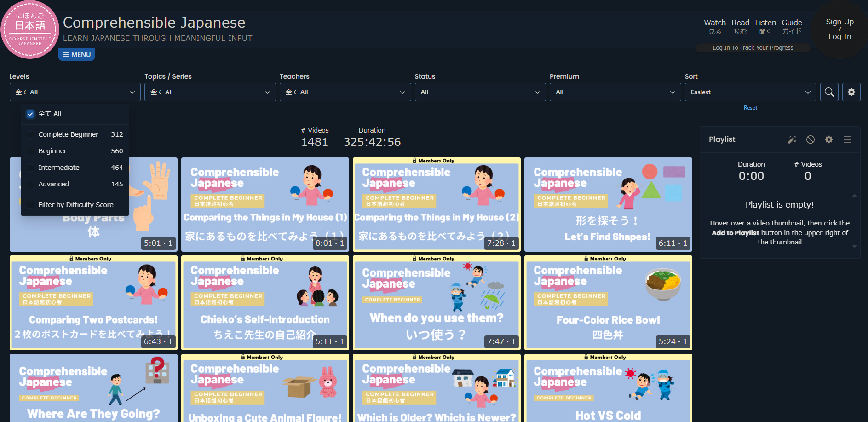Open Comparing the Things in My House (2) video
The width and height of the screenshot is (868, 422).
[437, 205]
